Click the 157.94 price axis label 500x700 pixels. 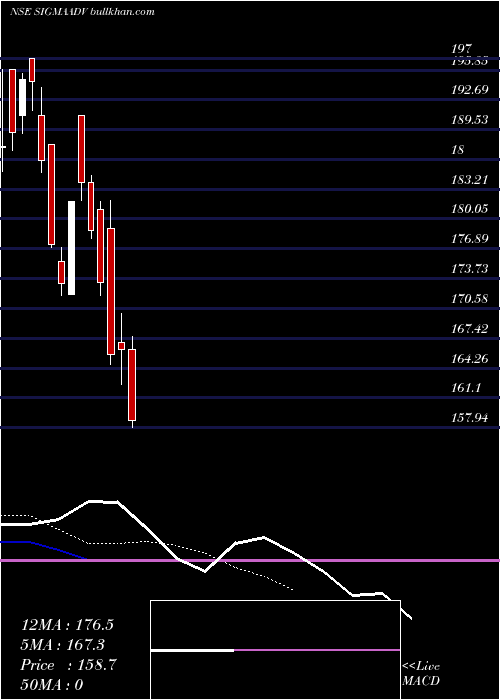point(470,418)
